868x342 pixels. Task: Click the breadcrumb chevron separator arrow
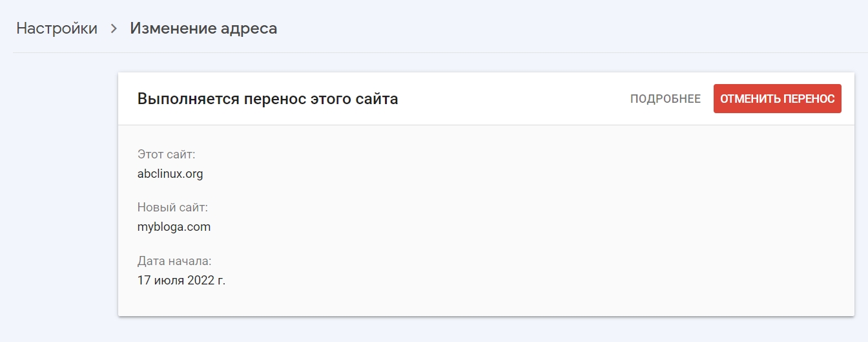(114, 28)
